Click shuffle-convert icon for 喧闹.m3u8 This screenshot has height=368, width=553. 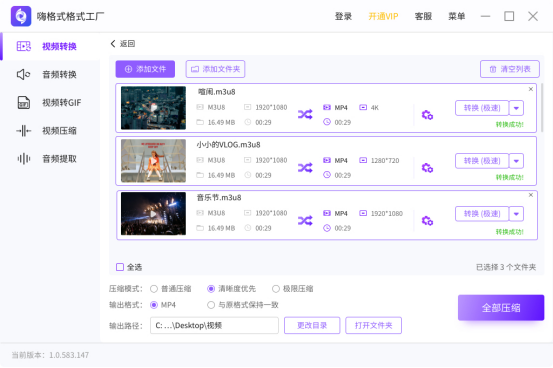point(305,114)
